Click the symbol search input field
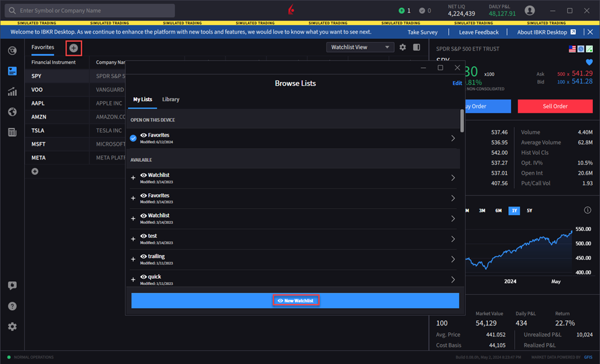This screenshot has width=600, height=364. [90, 11]
